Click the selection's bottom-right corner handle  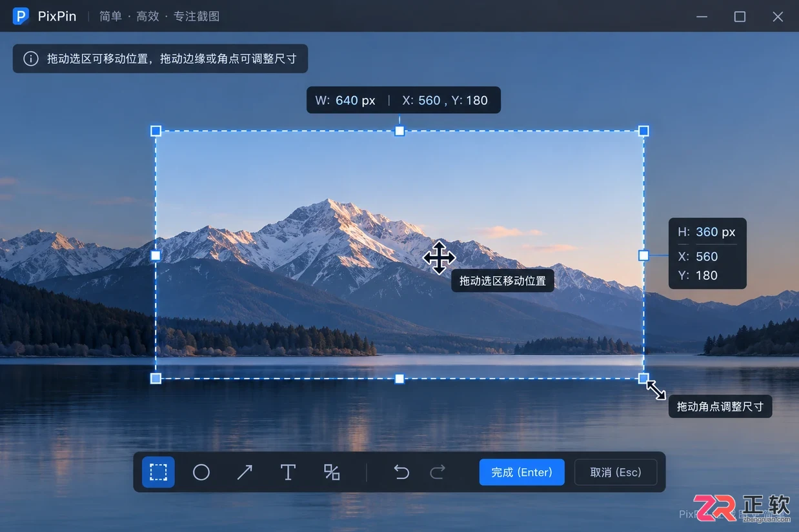tap(643, 379)
